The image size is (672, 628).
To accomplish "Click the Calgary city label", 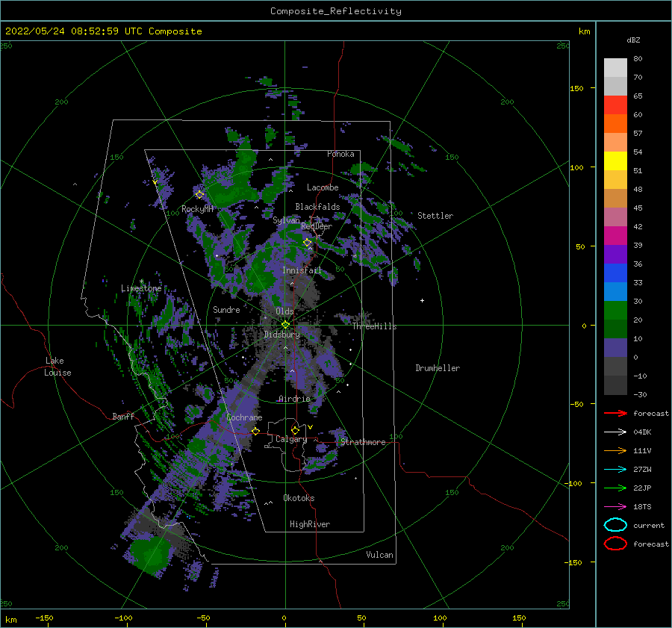I will tap(291, 439).
